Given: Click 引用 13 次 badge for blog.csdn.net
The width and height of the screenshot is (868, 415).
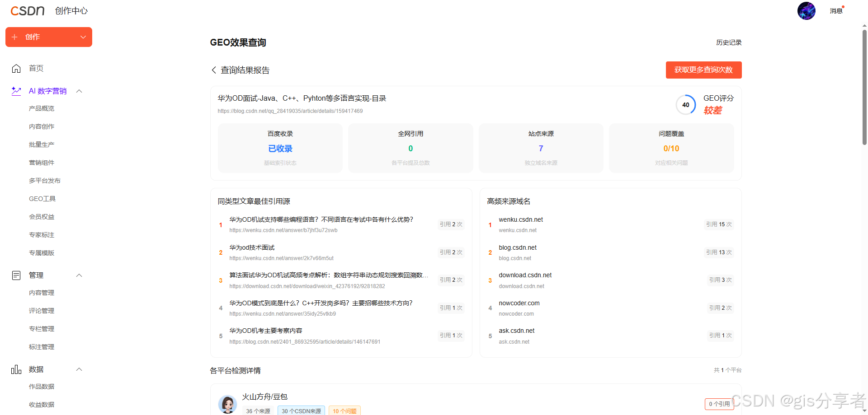Looking at the screenshot, I should pos(719,252).
